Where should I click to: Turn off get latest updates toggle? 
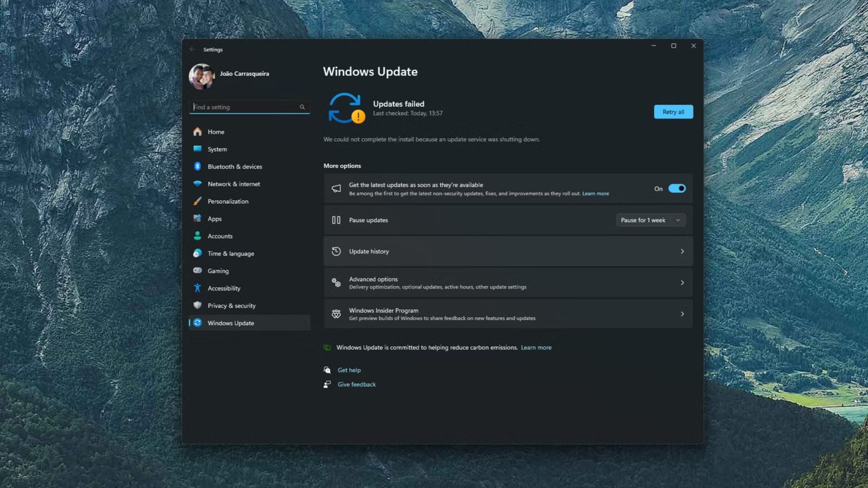point(677,188)
